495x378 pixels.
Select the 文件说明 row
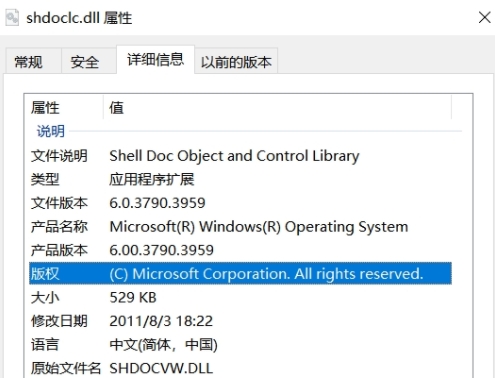240,156
